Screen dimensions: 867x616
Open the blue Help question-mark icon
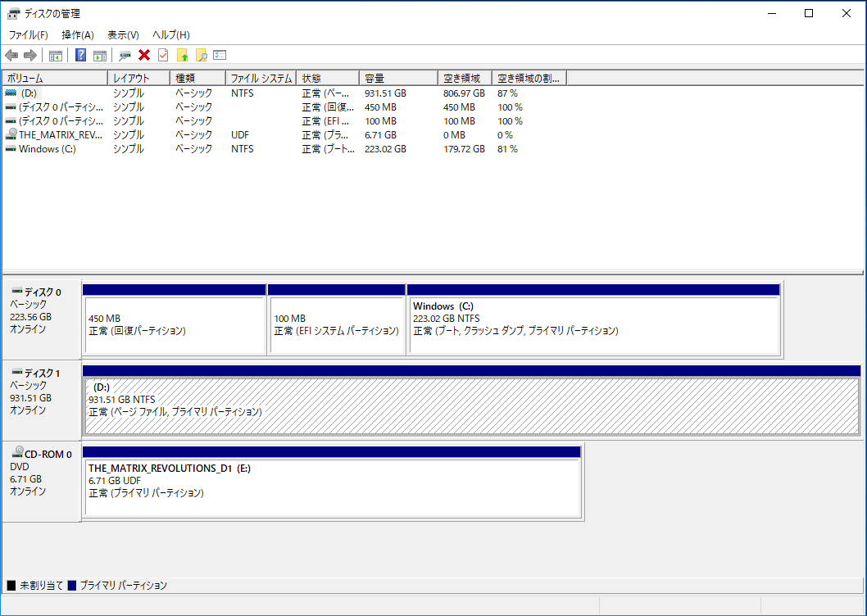coord(81,56)
